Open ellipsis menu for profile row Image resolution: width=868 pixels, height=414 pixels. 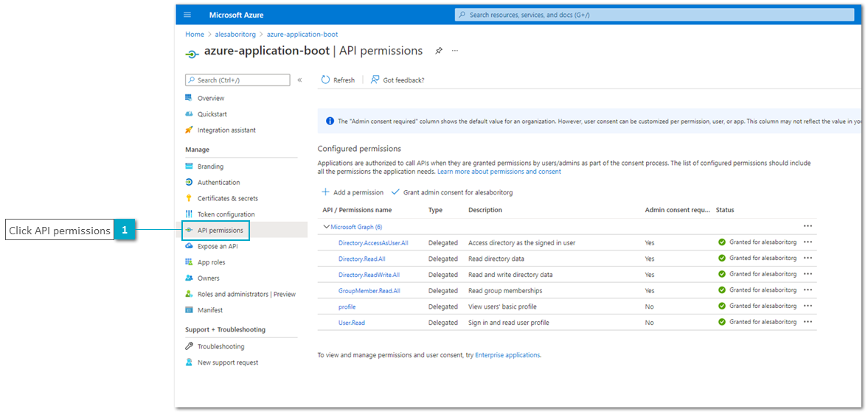pos(808,306)
